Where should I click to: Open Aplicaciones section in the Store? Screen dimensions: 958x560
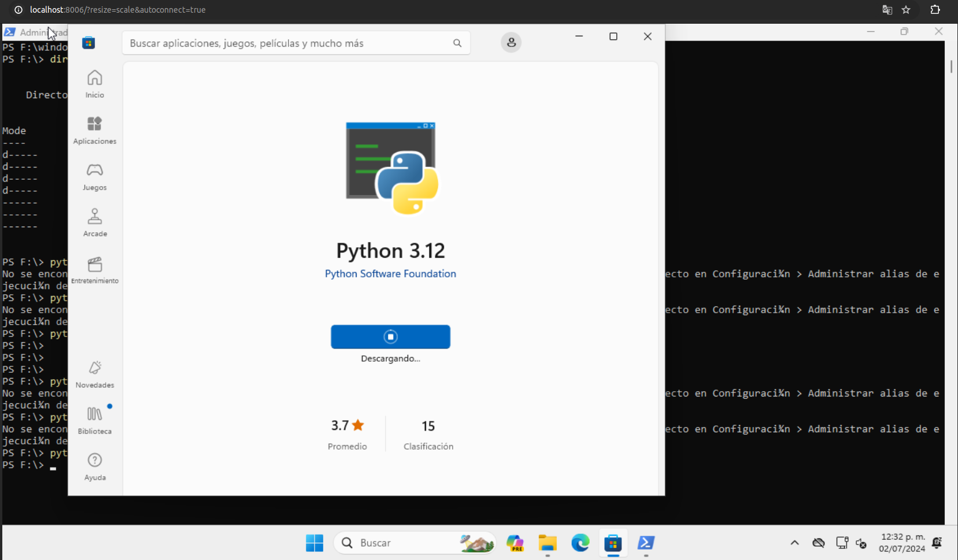pos(95,131)
